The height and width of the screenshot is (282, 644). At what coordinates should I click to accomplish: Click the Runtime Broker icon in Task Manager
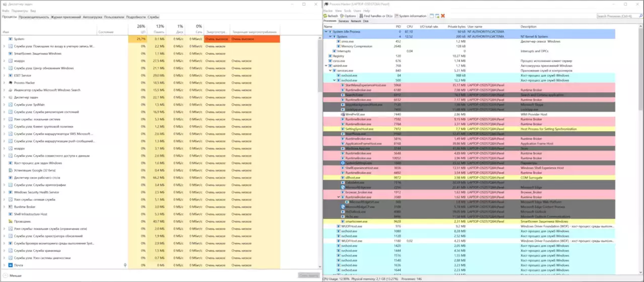coord(11,207)
